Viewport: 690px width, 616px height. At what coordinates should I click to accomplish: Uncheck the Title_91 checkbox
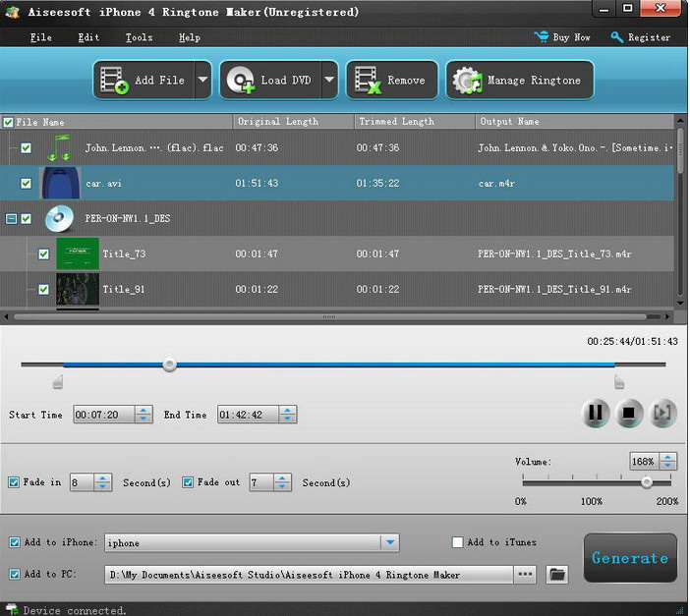click(43, 289)
